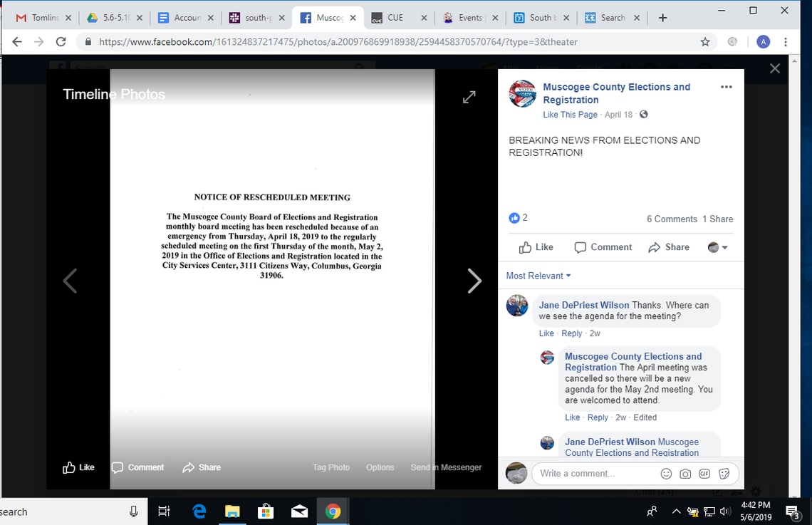Insert a GIF in the comment field
This screenshot has height=525, width=812.
click(x=704, y=473)
